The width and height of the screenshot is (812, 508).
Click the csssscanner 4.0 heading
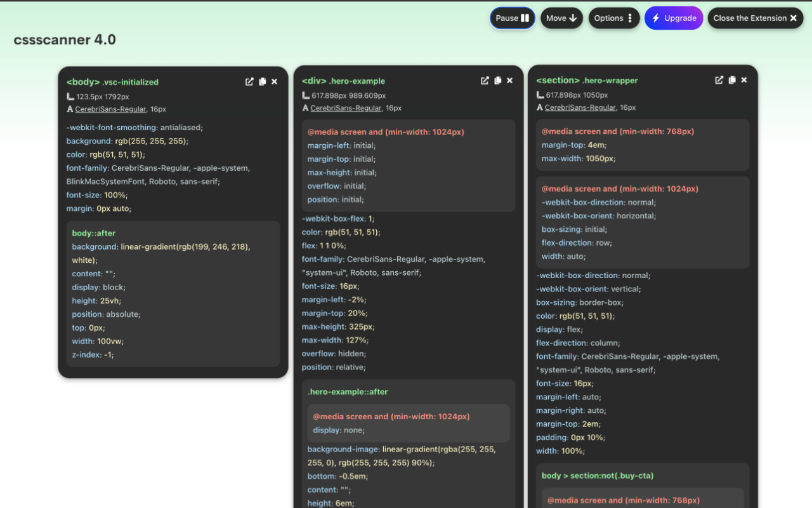(65, 39)
